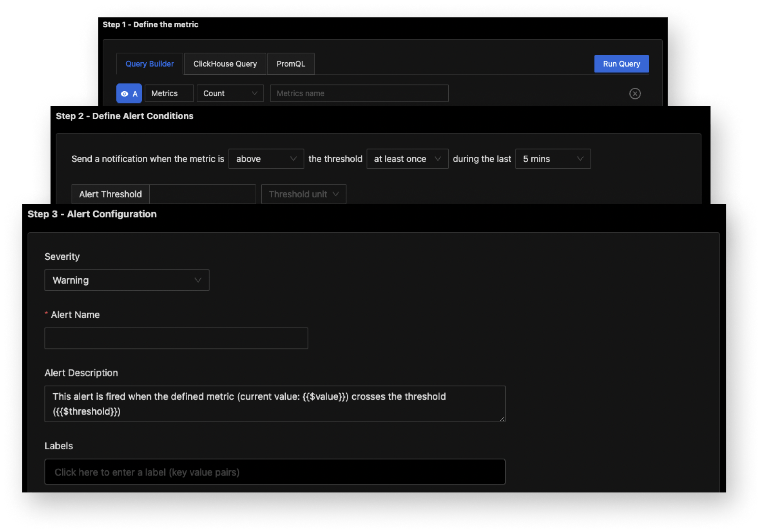761x532 pixels.
Task: Click the Run Query button
Action: click(x=621, y=64)
